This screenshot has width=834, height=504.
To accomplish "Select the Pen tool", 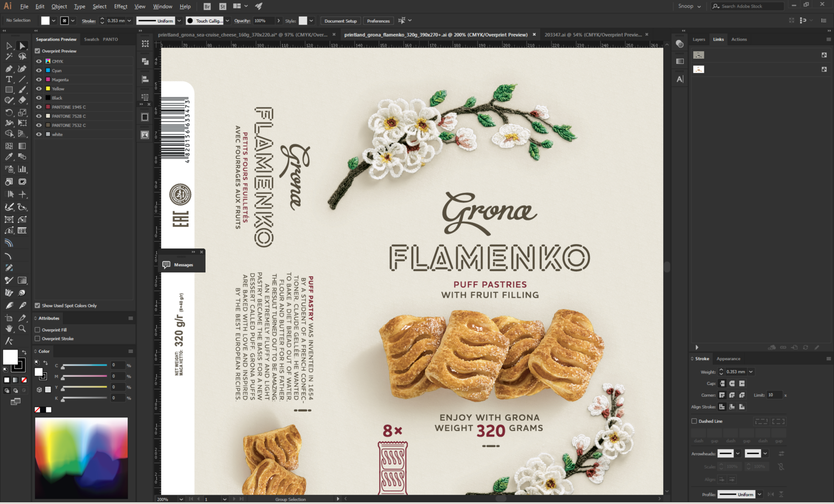I will (x=9, y=68).
